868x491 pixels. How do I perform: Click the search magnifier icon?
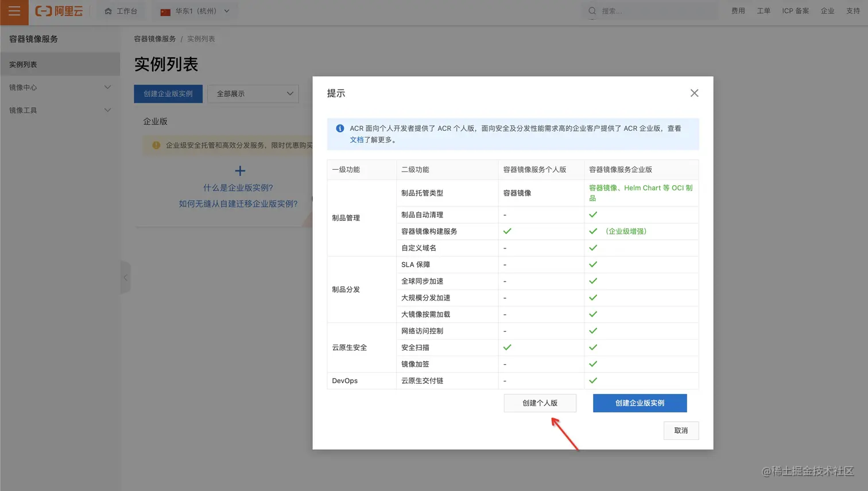[x=592, y=11]
